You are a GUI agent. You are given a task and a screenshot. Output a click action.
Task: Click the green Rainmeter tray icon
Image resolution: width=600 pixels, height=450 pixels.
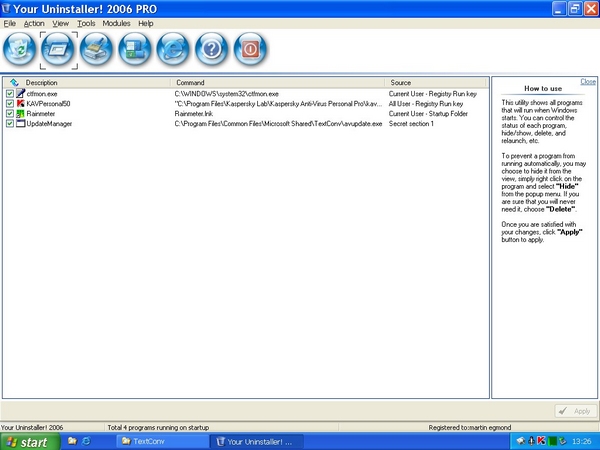click(x=552, y=441)
